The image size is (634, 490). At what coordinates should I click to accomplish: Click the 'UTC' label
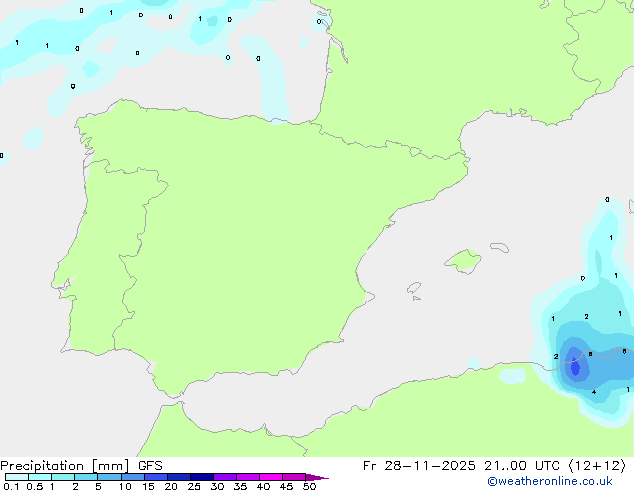click(547, 466)
